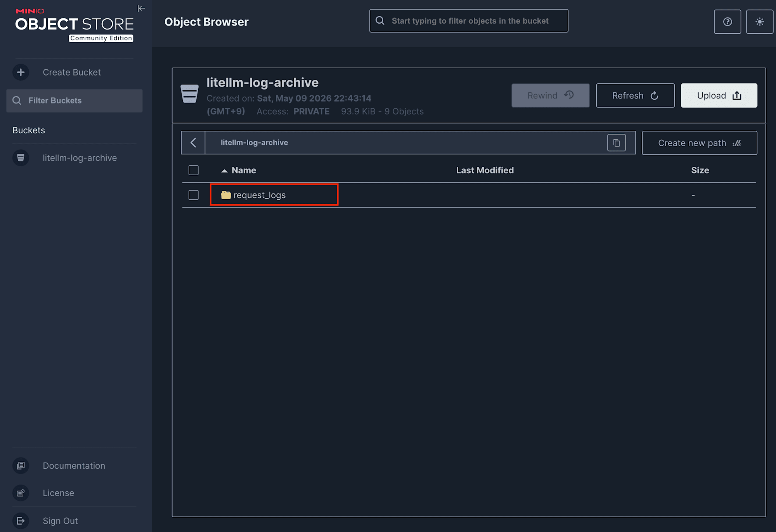The height and width of the screenshot is (532, 776).
Task: Click the Refresh button
Action: click(635, 95)
